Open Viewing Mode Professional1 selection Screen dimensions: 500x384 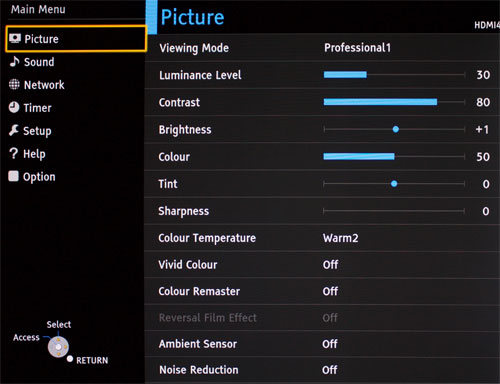tap(357, 48)
